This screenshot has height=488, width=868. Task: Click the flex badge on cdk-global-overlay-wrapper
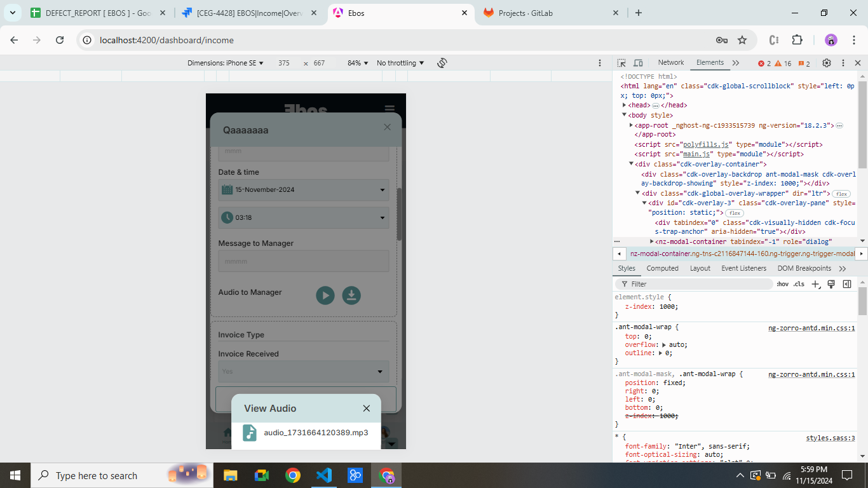coord(841,194)
